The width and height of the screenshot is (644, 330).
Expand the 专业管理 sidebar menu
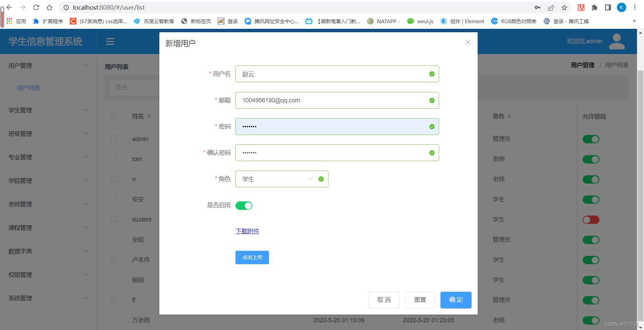[x=48, y=157]
